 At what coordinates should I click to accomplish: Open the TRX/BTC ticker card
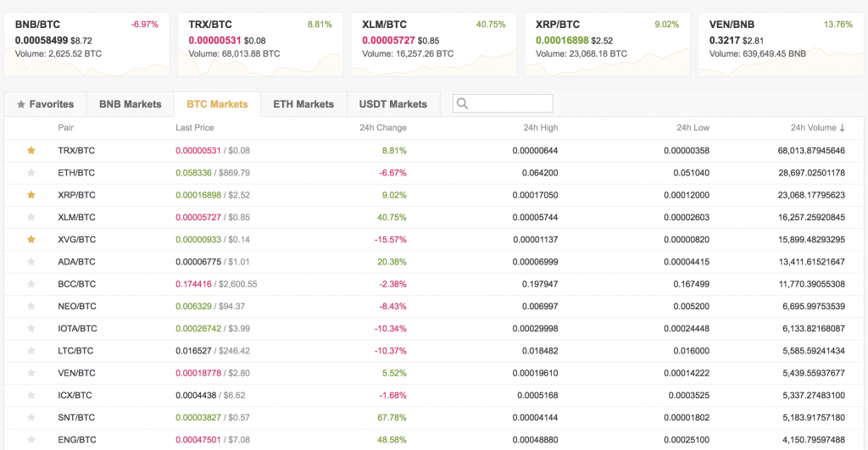coord(260,45)
